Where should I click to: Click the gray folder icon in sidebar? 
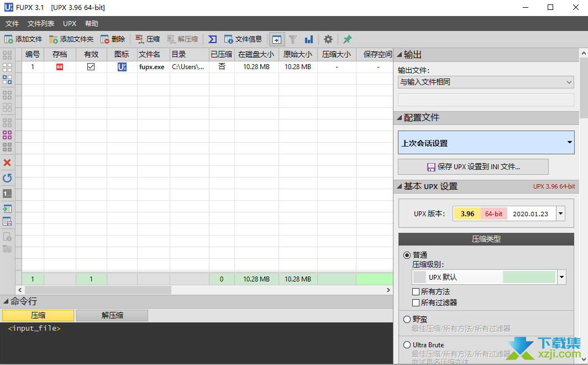click(7, 249)
